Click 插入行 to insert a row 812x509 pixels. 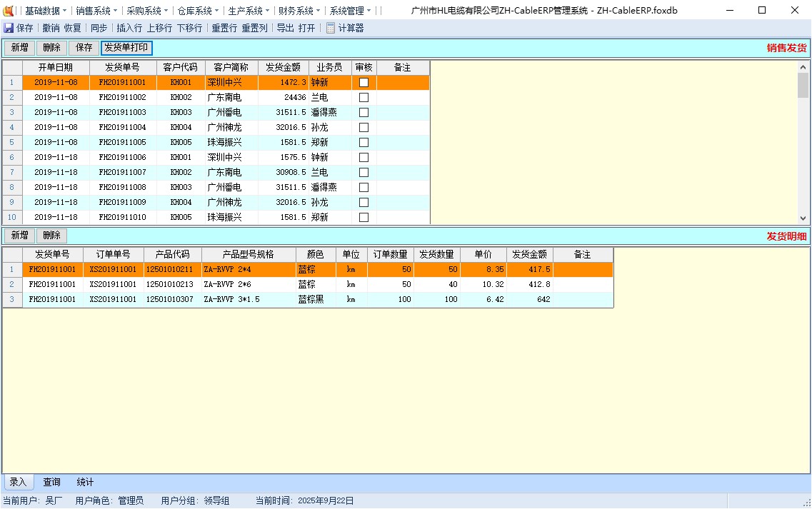pos(129,28)
